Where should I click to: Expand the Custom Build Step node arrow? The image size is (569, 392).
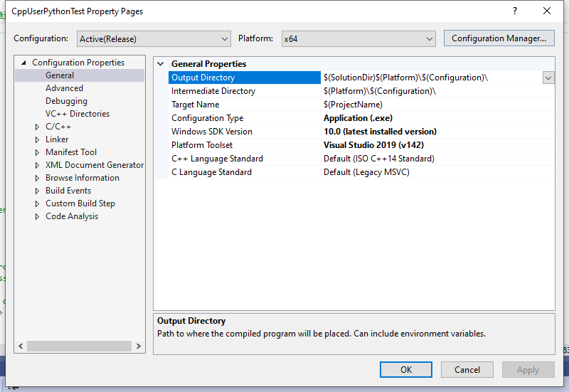pos(37,204)
